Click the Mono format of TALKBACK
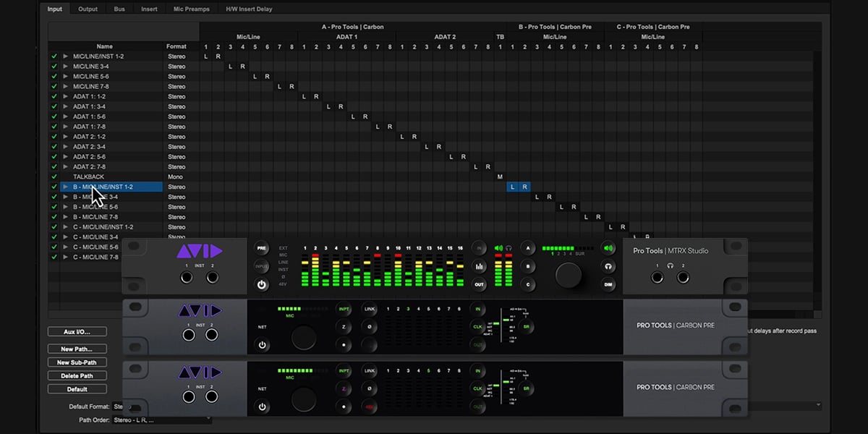 click(176, 176)
